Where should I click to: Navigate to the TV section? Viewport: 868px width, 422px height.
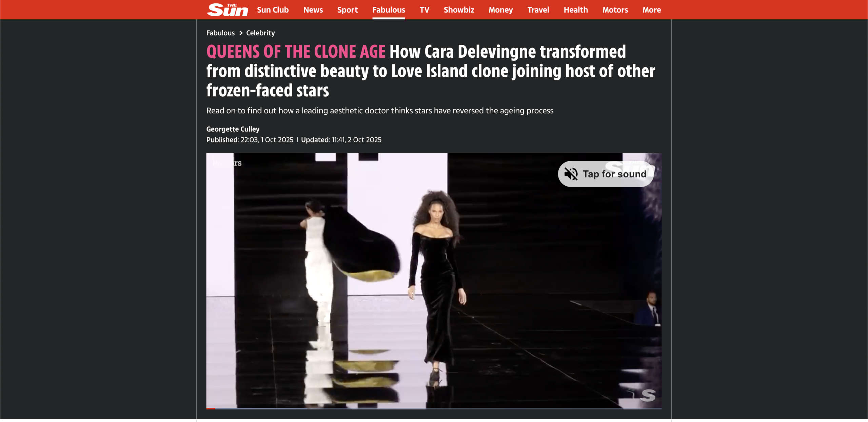tap(424, 10)
